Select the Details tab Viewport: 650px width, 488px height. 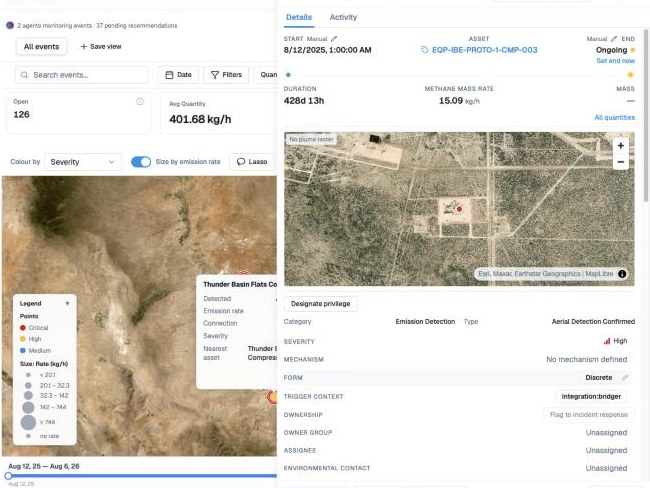click(x=299, y=17)
